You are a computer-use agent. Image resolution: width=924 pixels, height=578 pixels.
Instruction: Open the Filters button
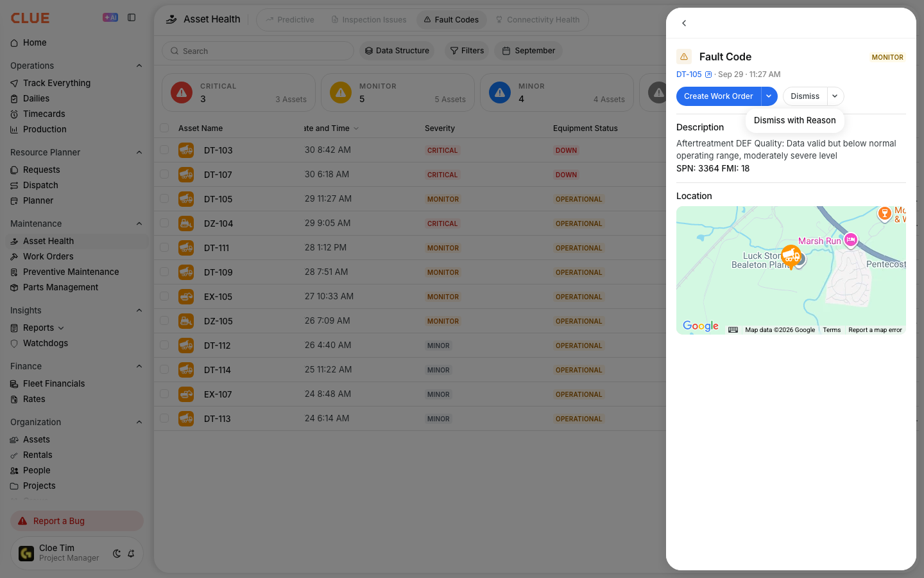pos(466,51)
